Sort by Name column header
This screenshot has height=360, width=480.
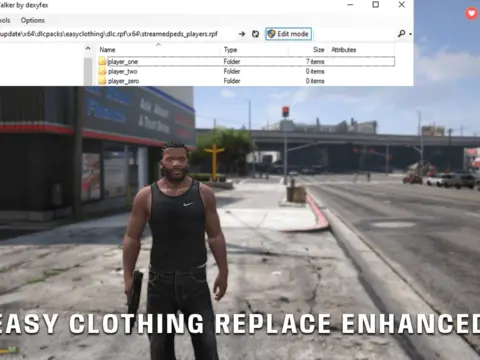pyautogui.click(x=107, y=50)
